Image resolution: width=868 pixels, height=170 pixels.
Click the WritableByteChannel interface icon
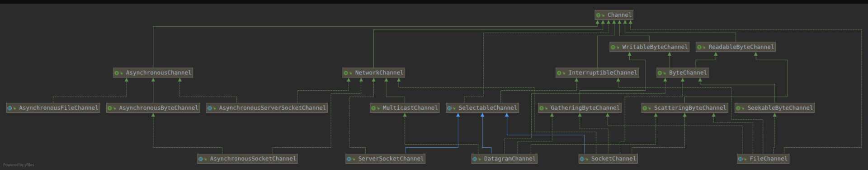[613, 47]
